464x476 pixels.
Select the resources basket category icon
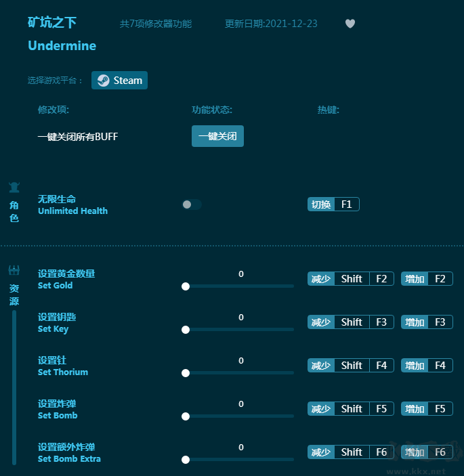14,270
